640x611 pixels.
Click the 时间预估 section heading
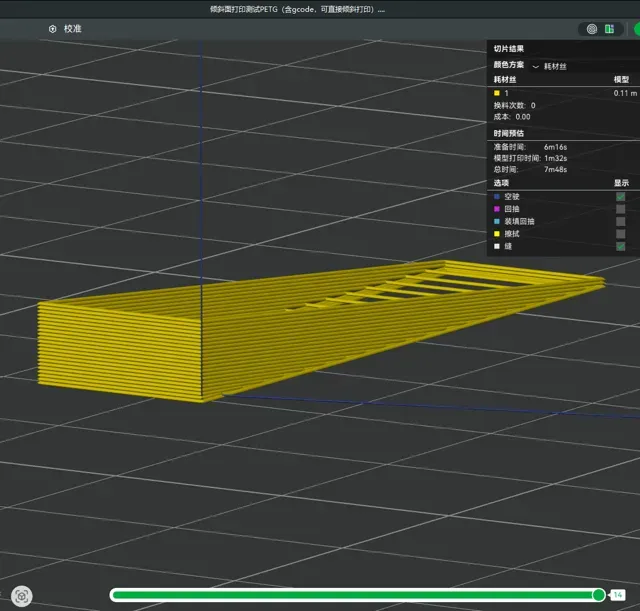(509, 133)
